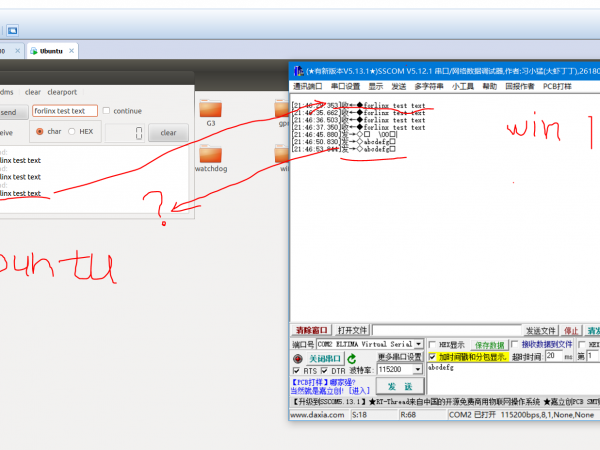Toggle the DTR checkbox
This screenshot has height=450, width=600.
point(325,371)
